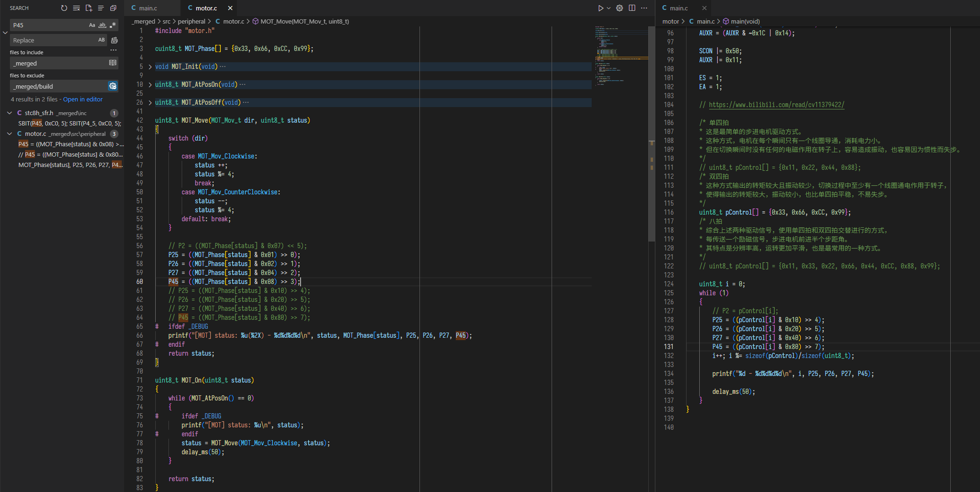This screenshot has width=980, height=492.
Task: Refresh the search results
Action: coord(64,8)
